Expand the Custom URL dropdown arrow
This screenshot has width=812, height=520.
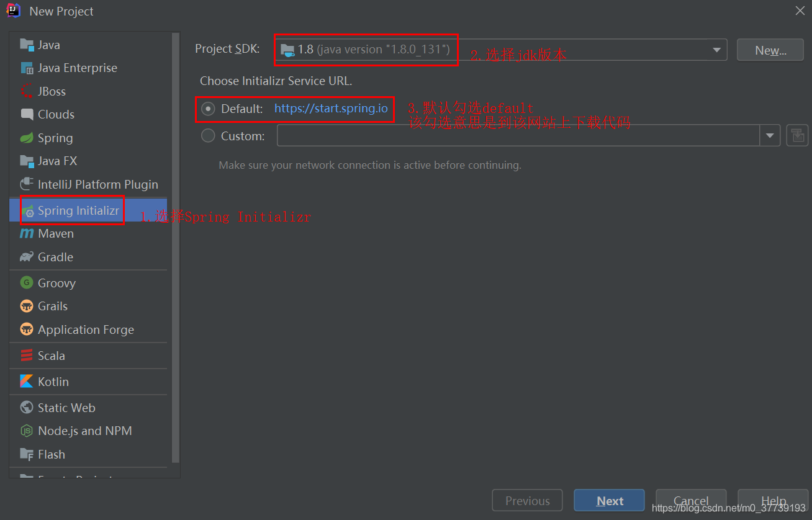[770, 135]
